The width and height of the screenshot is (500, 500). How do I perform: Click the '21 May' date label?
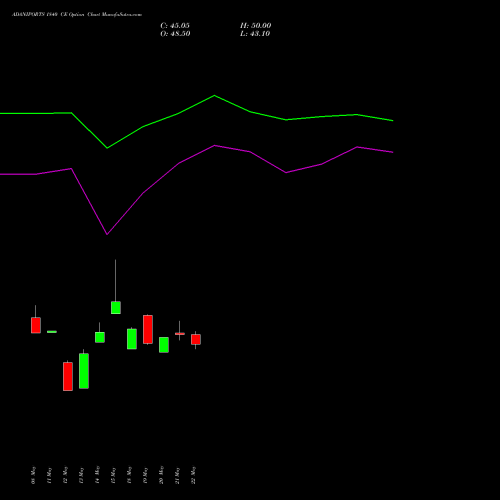177,475
